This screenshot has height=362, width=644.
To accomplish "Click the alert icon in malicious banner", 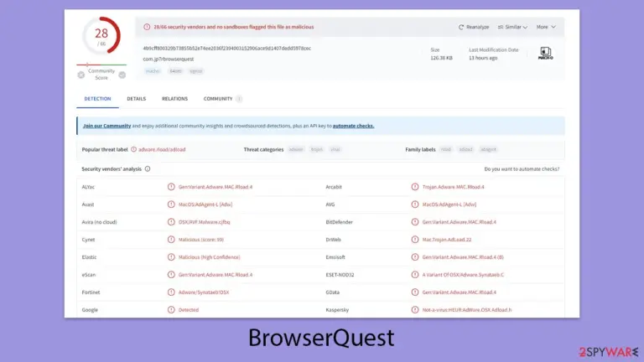I will pos(147,27).
